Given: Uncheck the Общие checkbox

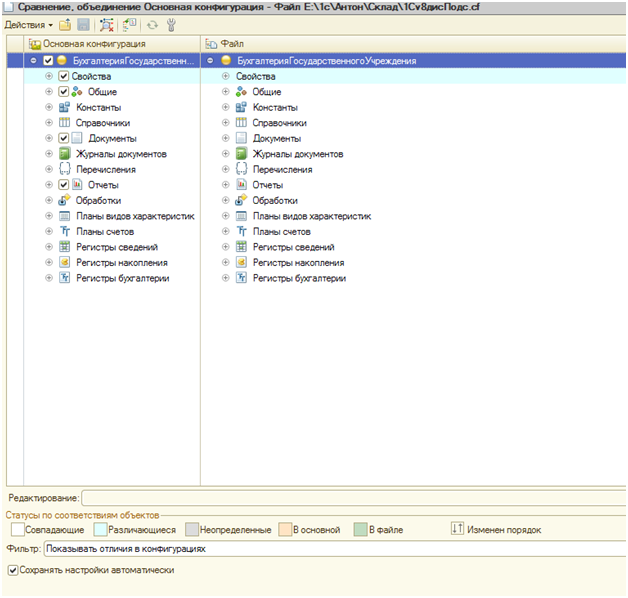Looking at the screenshot, I should (64, 92).
